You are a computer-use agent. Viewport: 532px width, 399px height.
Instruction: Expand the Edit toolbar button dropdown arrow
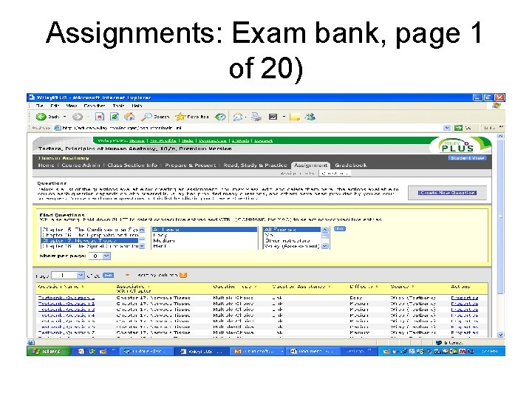coord(284,117)
